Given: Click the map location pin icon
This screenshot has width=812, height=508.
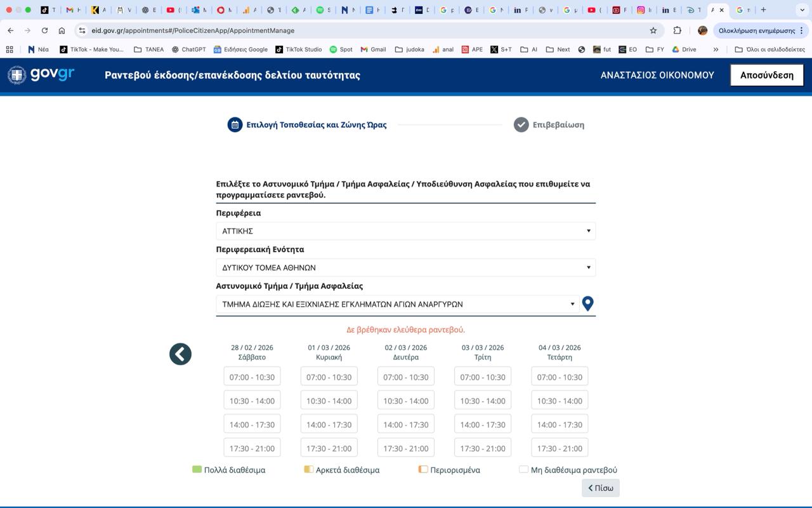Looking at the screenshot, I should coord(587,304).
